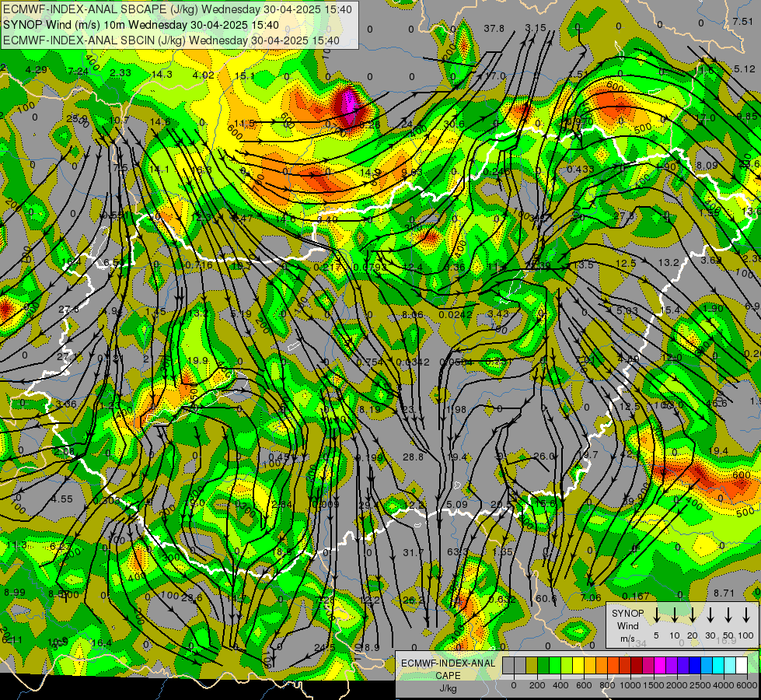Click the 20 m/s wind arrow in SYNOP legend

click(692, 615)
